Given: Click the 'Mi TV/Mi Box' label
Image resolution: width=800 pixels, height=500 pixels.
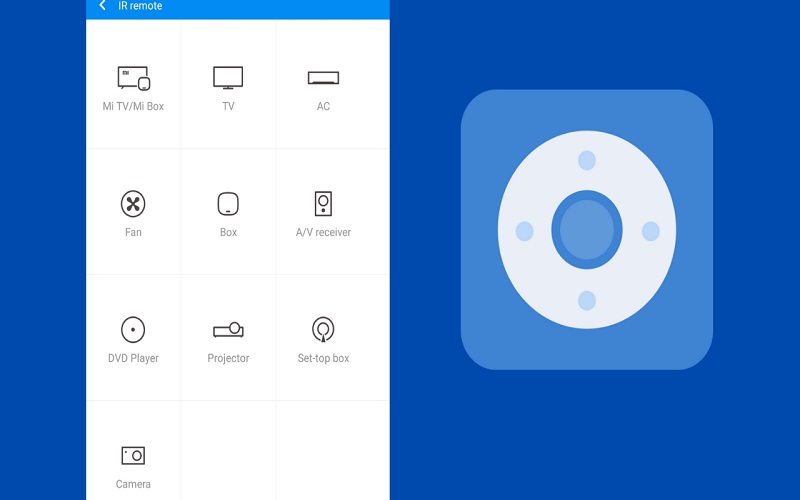Looking at the screenshot, I should click(x=133, y=106).
